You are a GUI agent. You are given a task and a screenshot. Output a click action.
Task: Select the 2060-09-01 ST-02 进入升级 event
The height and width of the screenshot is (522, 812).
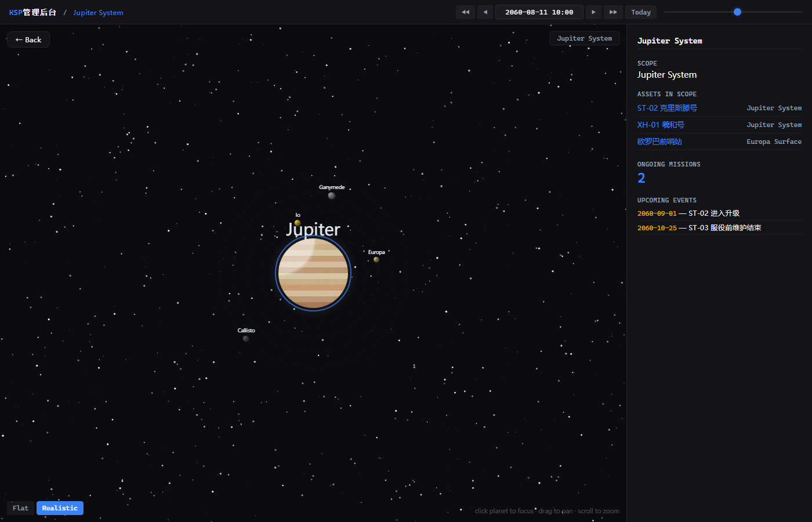coord(719,213)
